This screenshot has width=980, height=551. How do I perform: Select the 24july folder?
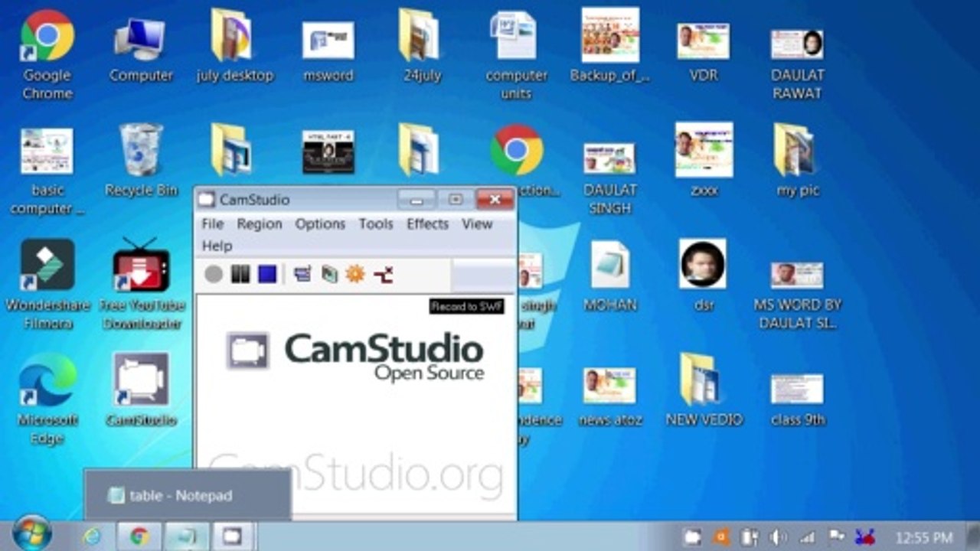point(422,46)
